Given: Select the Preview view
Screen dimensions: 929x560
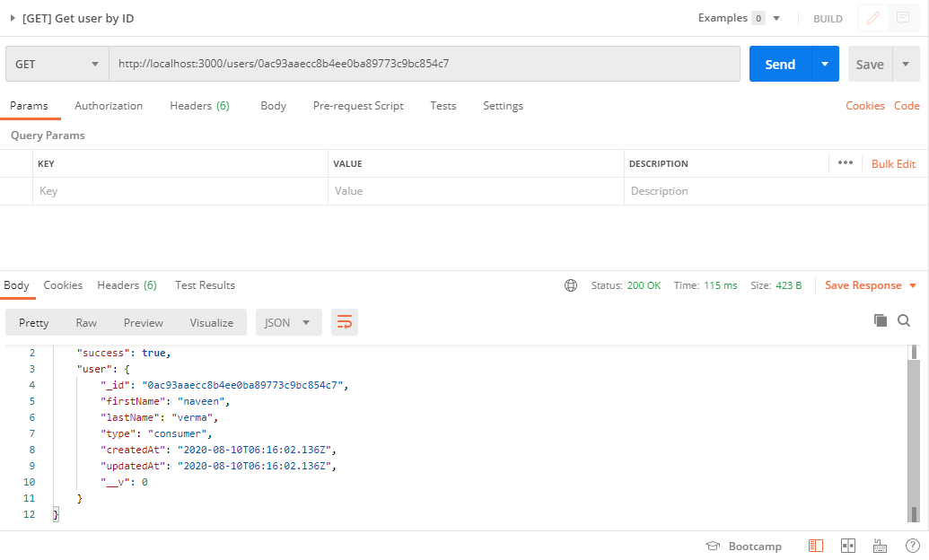Looking at the screenshot, I should point(144,322).
